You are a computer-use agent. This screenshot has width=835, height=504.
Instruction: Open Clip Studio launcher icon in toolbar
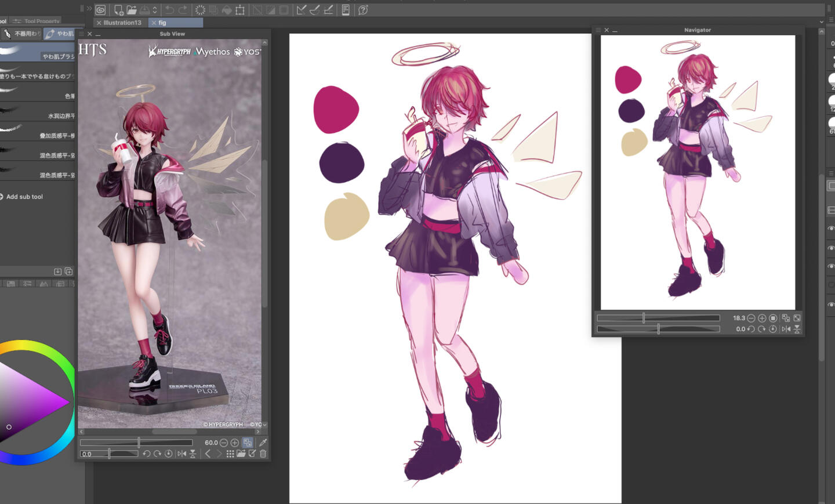100,10
